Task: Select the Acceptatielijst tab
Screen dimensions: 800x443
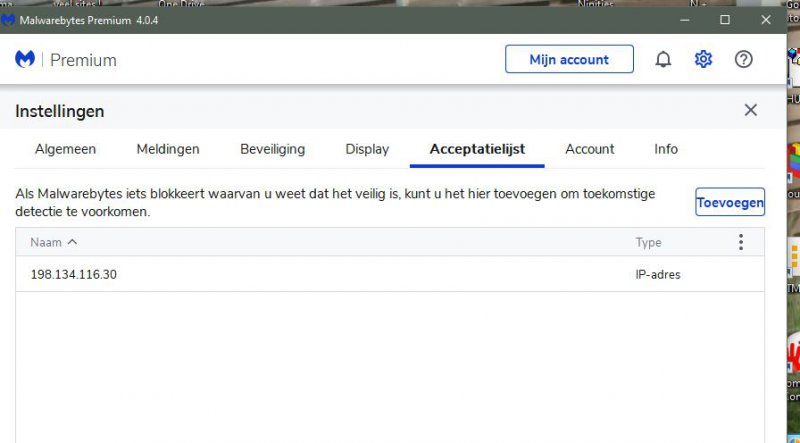Action: (477, 149)
